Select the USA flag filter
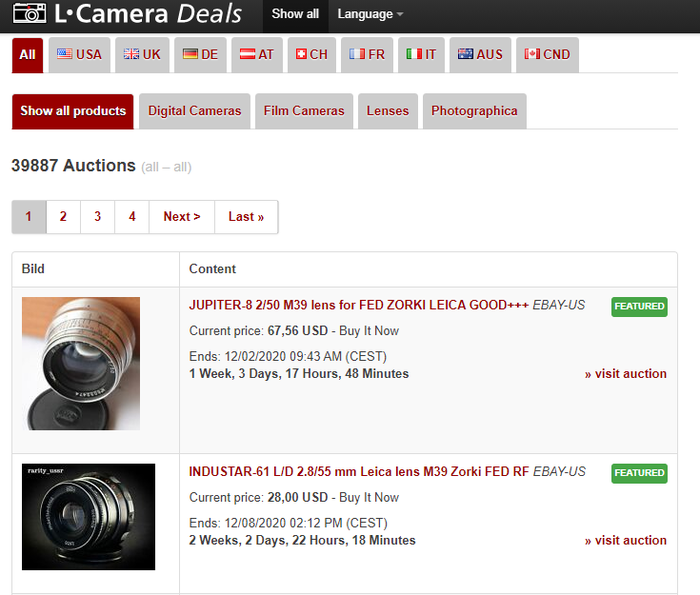 click(x=79, y=55)
